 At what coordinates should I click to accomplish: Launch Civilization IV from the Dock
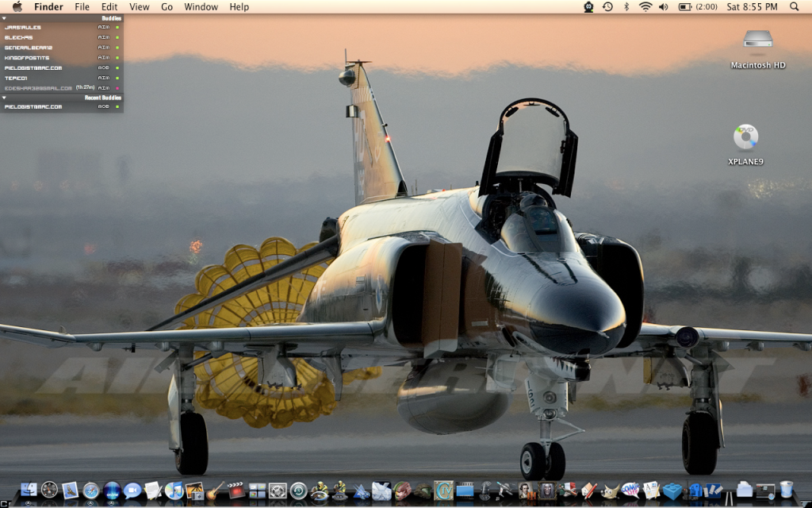click(444, 490)
